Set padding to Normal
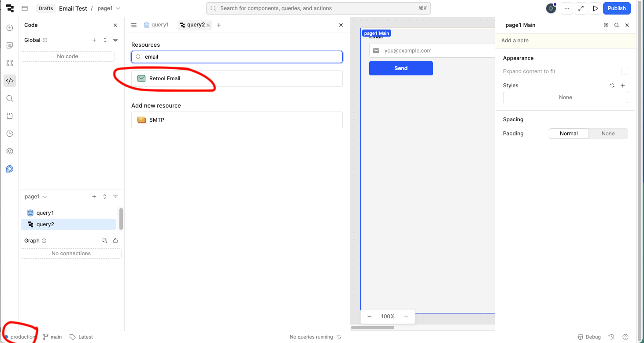Screen dimensions: 644x343 pyautogui.click(x=568, y=134)
